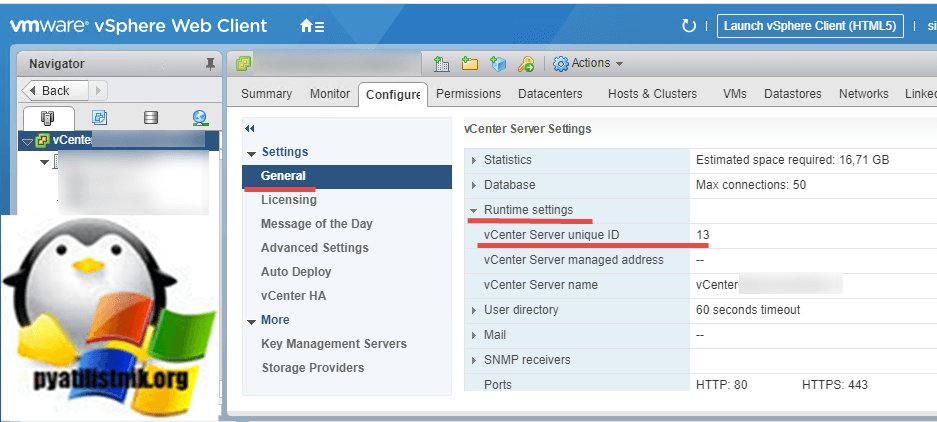Select Licensing in settings list
This screenshot has width=937, height=422.
pos(288,200)
